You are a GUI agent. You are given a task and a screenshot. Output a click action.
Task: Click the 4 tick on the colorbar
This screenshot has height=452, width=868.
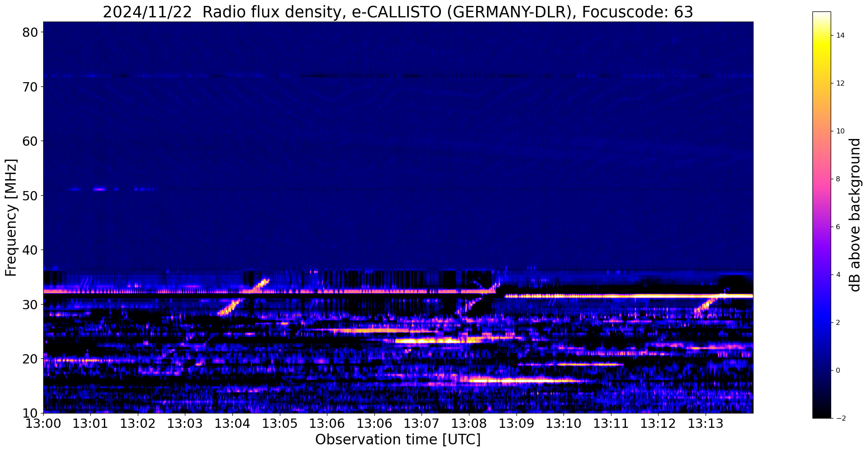(x=837, y=275)
